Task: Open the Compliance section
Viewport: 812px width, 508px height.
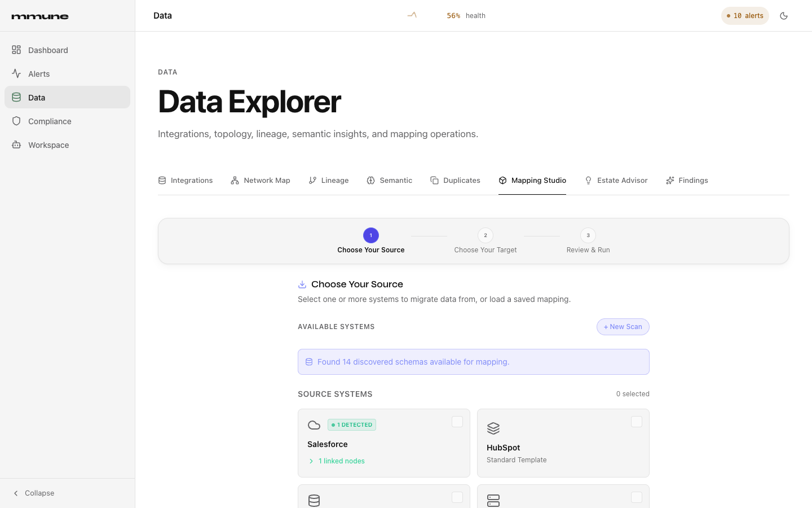Action: coord(67,121)
